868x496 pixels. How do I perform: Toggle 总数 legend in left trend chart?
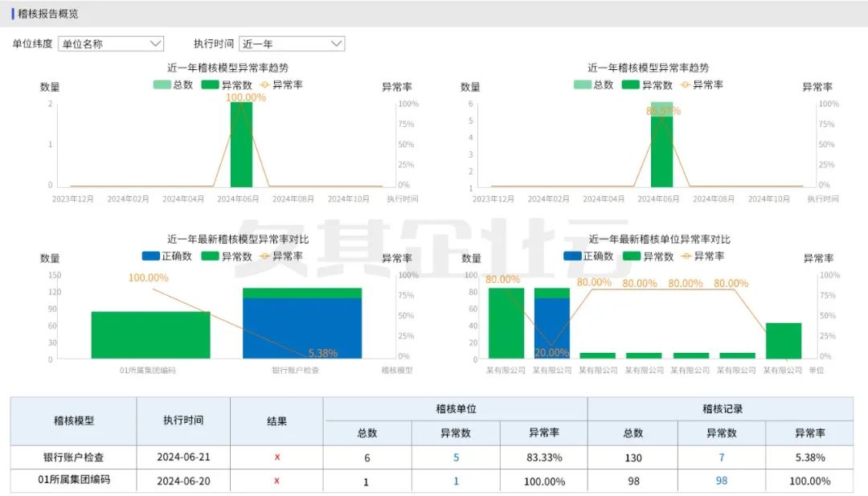(x=174, y=84)
